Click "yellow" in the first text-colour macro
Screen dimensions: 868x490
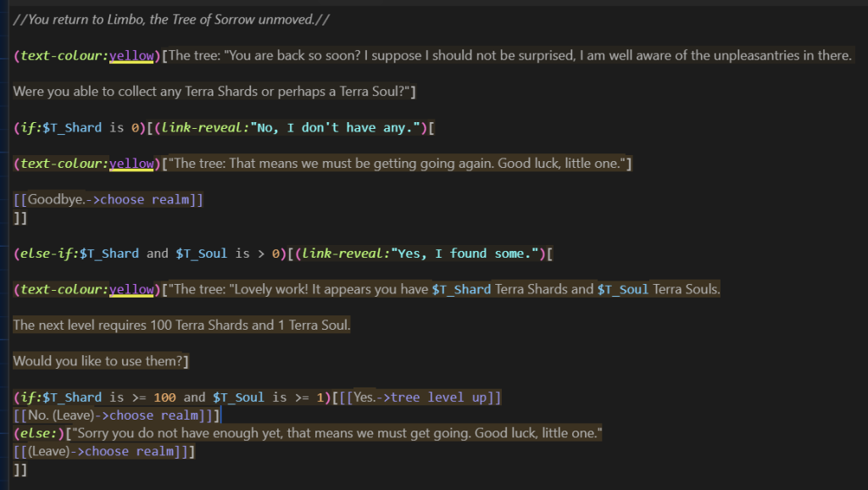click(131, 55)
